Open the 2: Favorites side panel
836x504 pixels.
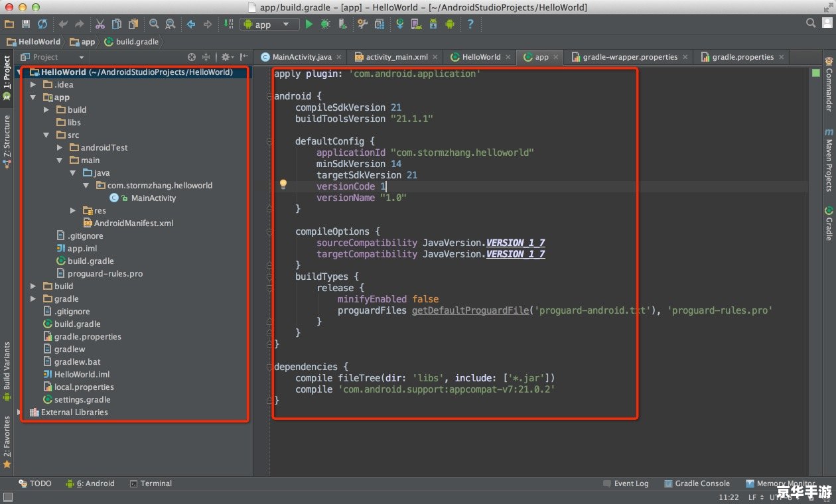click(x=7, y=442)
